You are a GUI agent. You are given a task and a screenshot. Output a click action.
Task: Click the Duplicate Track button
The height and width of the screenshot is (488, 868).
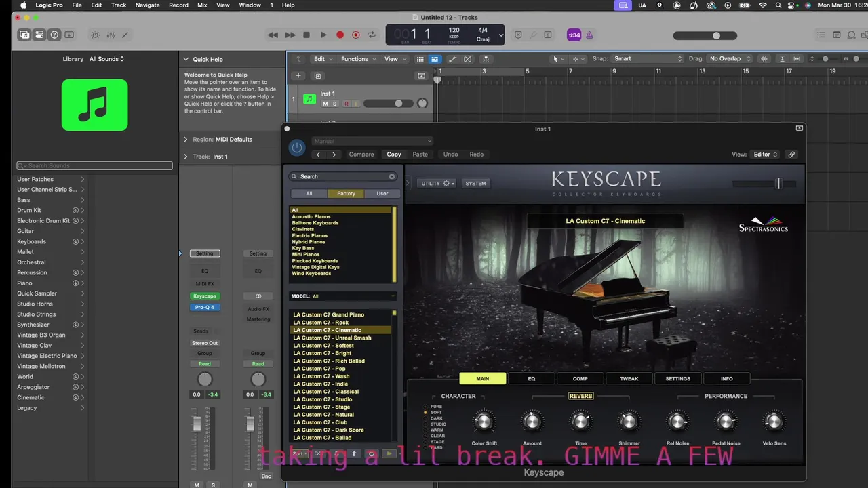[317, 75]
